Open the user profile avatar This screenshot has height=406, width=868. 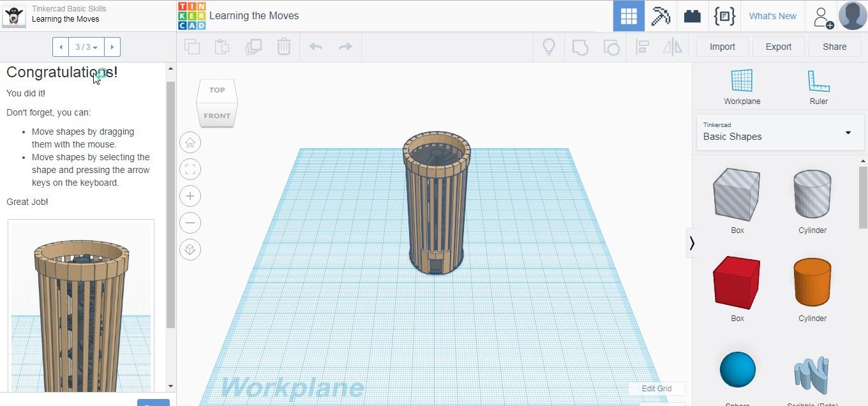[853, 16]
